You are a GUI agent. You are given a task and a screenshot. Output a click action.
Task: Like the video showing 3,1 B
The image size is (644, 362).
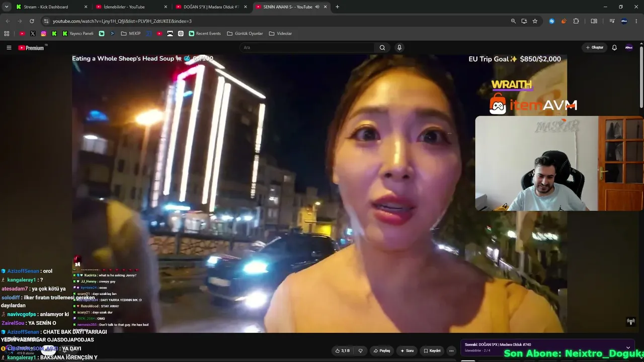coord(343,350)
